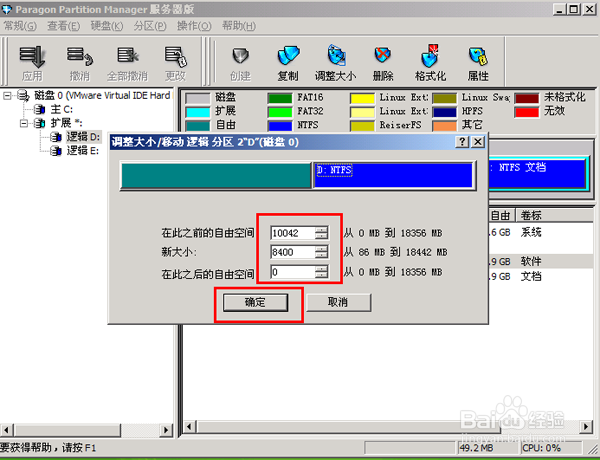The height and width of the screenshot is (460, 600).
Task: Click the NTFS blue legend swatch
Action: (x=280, y=126)
